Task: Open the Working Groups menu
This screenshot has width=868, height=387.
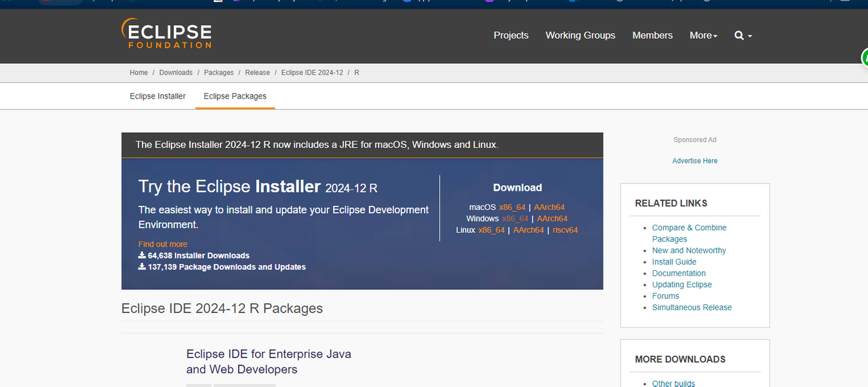Action: click(x=580, y=35)
